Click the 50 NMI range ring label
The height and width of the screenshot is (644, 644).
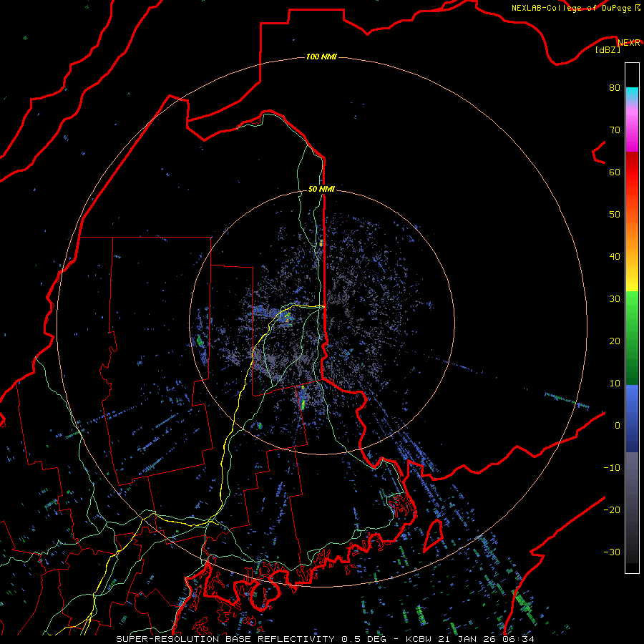point(321,189)
